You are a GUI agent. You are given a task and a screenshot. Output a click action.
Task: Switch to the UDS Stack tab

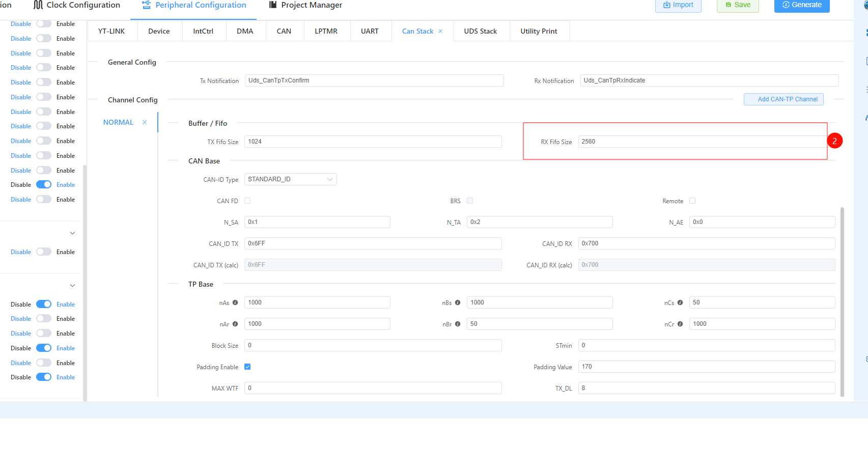[x=480, y=31]
